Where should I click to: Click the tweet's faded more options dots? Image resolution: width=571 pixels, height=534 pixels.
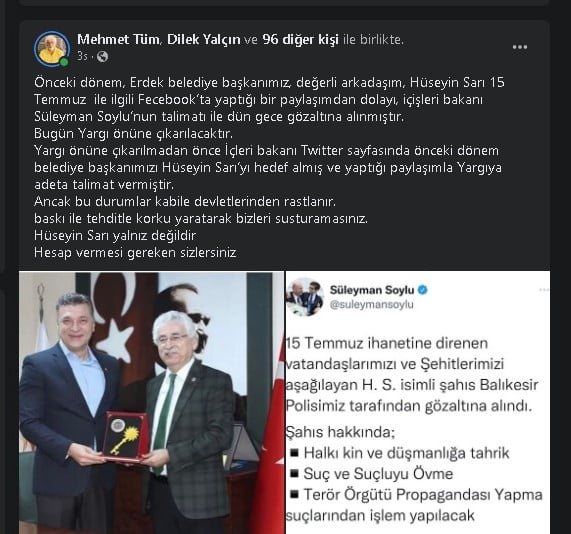point(544,290)
